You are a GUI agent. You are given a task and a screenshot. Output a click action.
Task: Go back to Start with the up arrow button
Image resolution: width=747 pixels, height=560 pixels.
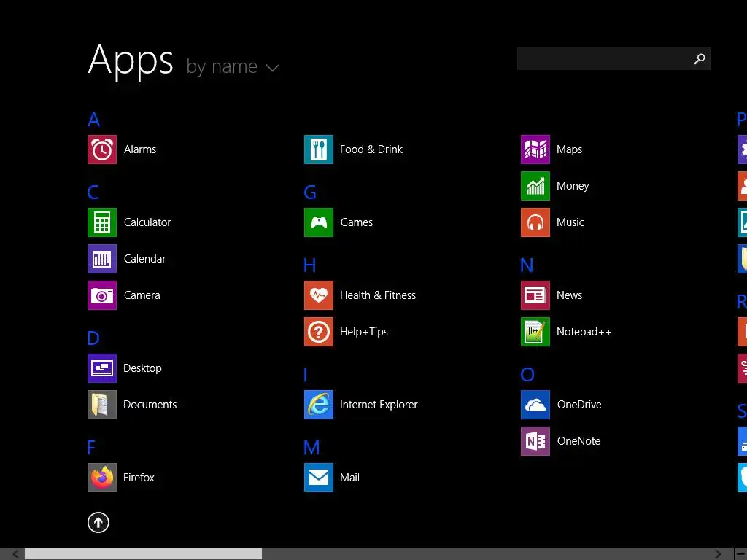point(98,522)
